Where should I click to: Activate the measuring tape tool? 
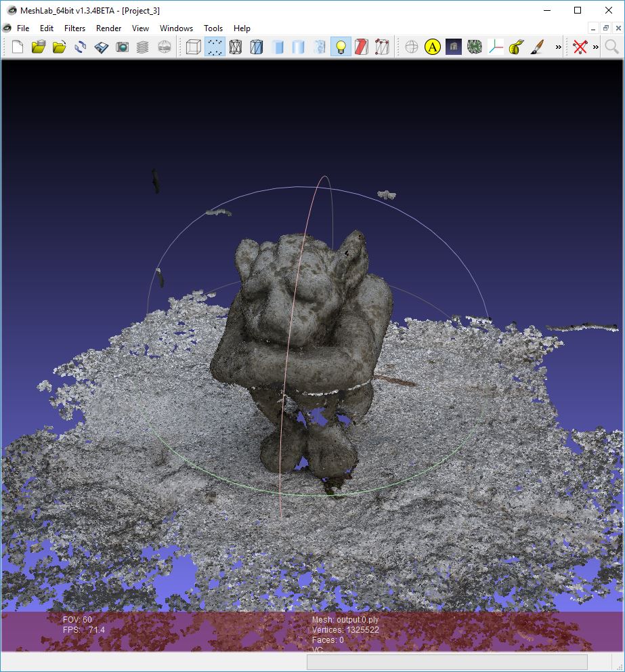[x=514, y=46]
